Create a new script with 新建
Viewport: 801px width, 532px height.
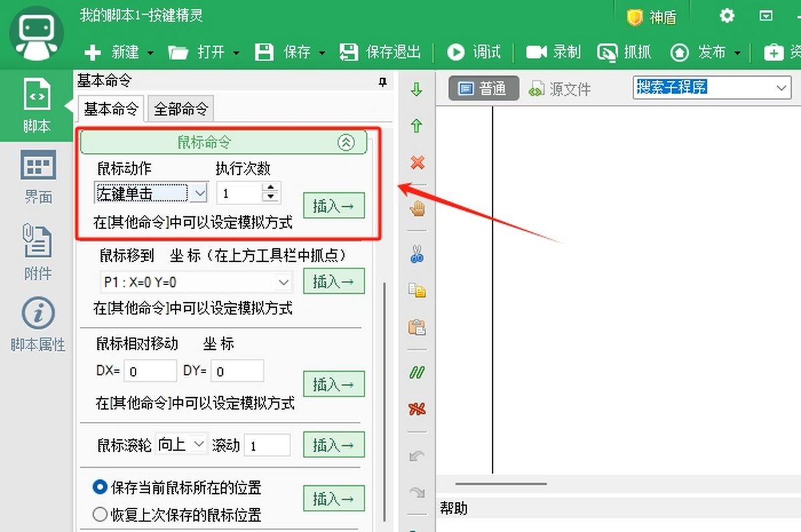click(x=112, y=52)
